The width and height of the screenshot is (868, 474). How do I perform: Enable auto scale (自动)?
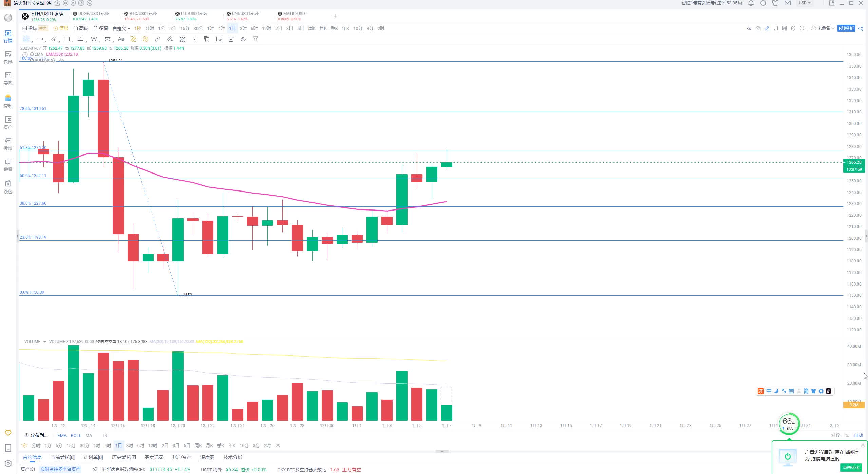point(858,435)
